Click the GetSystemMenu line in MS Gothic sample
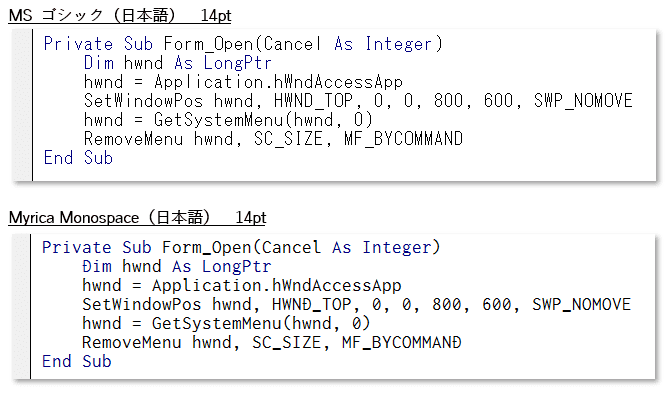The image size is (671, 395). [x=228, y=120]
